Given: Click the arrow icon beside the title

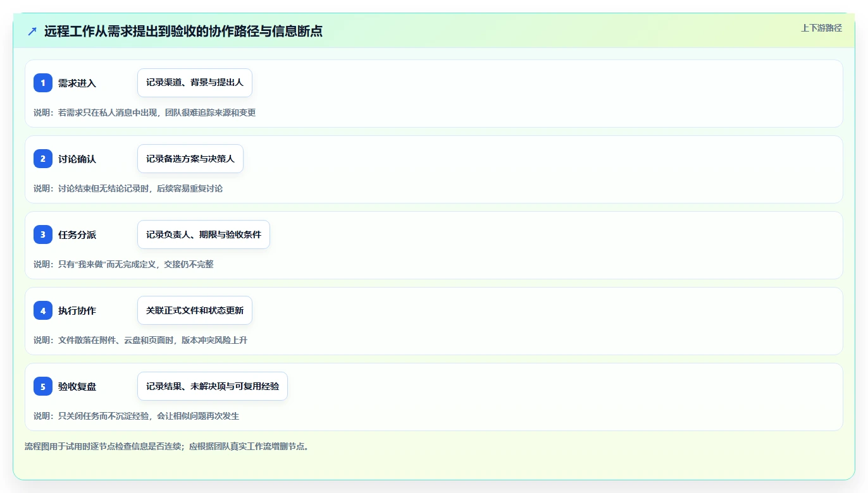Looking at the screenshot, I should [x=32, y=32].
